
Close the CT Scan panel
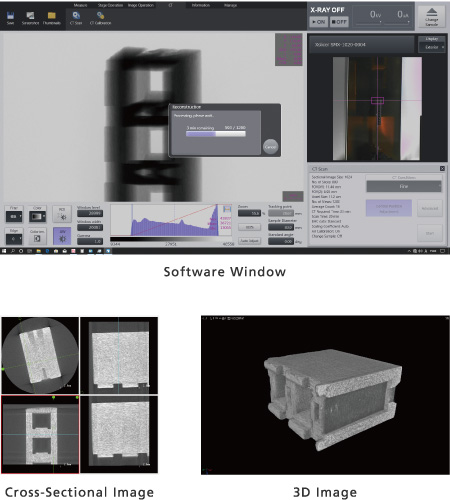(442, 169)
